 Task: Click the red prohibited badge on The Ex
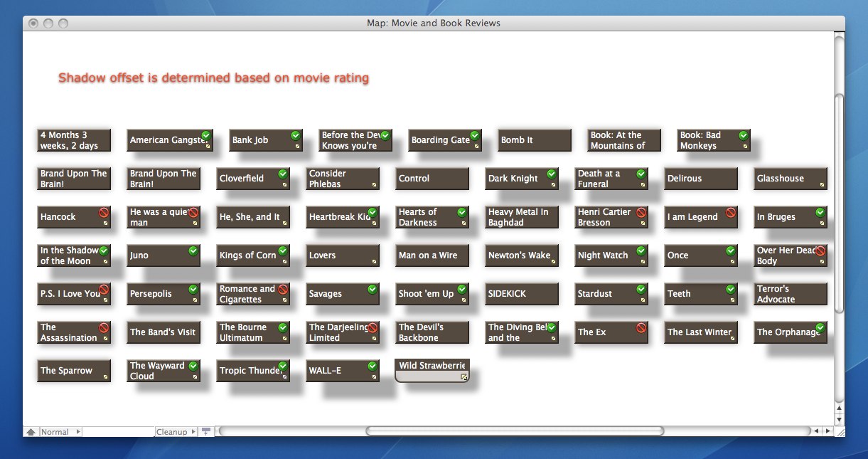(x=641, y=327)
